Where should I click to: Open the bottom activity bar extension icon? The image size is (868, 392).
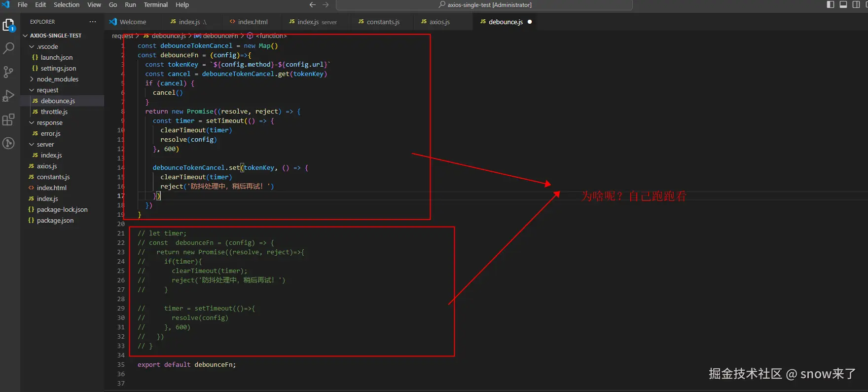(8, 143)
